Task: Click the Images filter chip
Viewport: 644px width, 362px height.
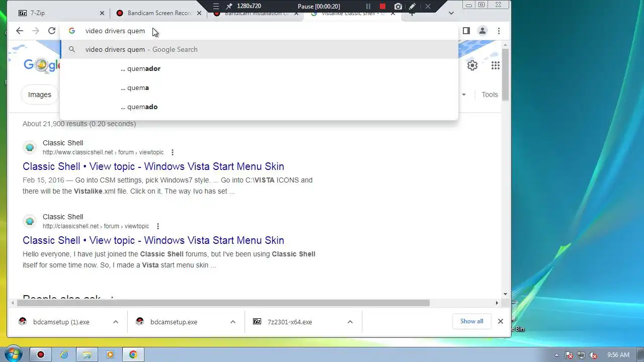Action: pyautogui.click(x=40, y=95)
